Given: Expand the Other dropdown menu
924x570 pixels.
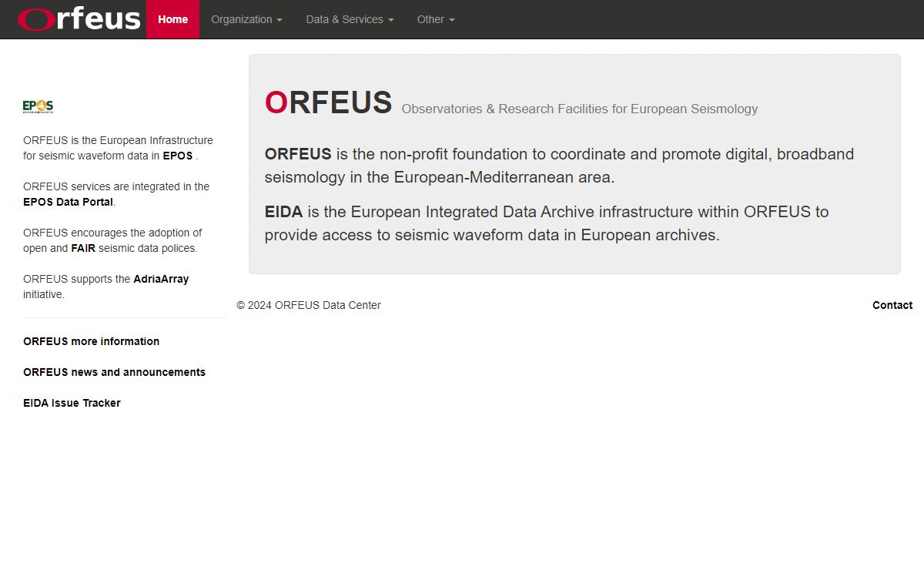Looking at the screenshot, I should [x=436, y=19].
